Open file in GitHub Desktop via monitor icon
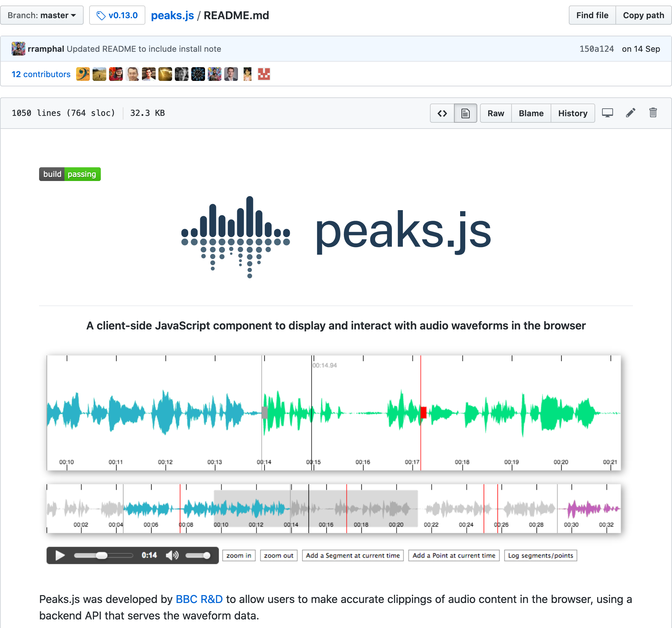This screenshot has height=628, width=672. (x=608, y=113)
